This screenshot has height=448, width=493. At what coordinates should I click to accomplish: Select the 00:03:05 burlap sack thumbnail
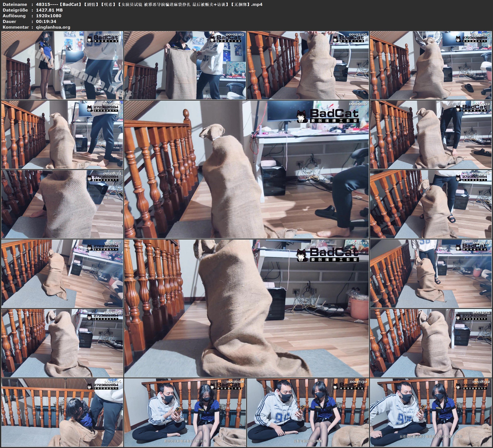(308, 65)
